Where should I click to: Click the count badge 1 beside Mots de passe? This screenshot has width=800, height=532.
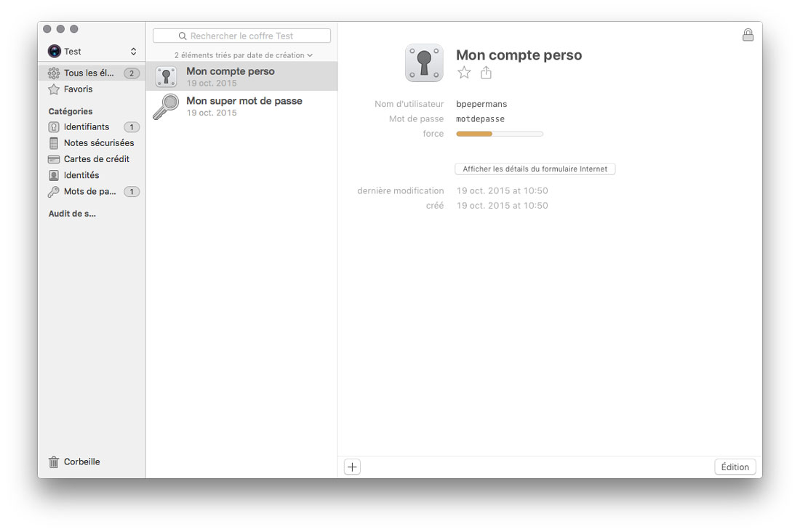[x=132, y=192]
